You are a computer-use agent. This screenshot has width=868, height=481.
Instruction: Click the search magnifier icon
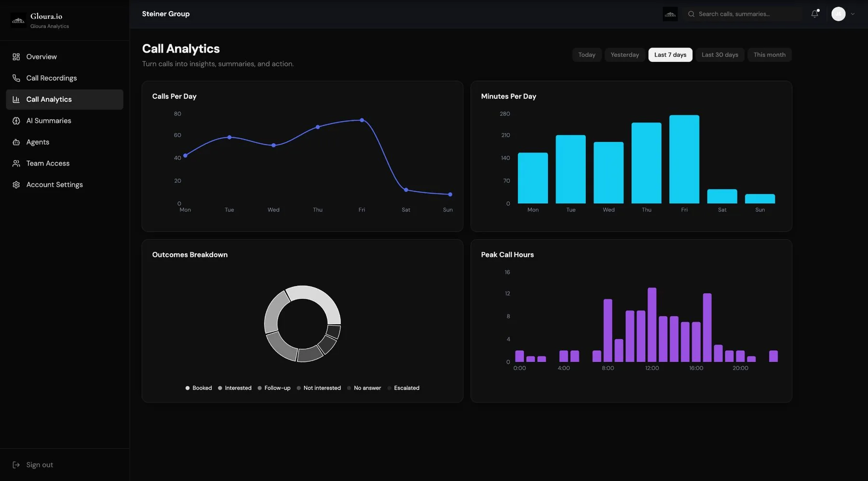[691, 14]
